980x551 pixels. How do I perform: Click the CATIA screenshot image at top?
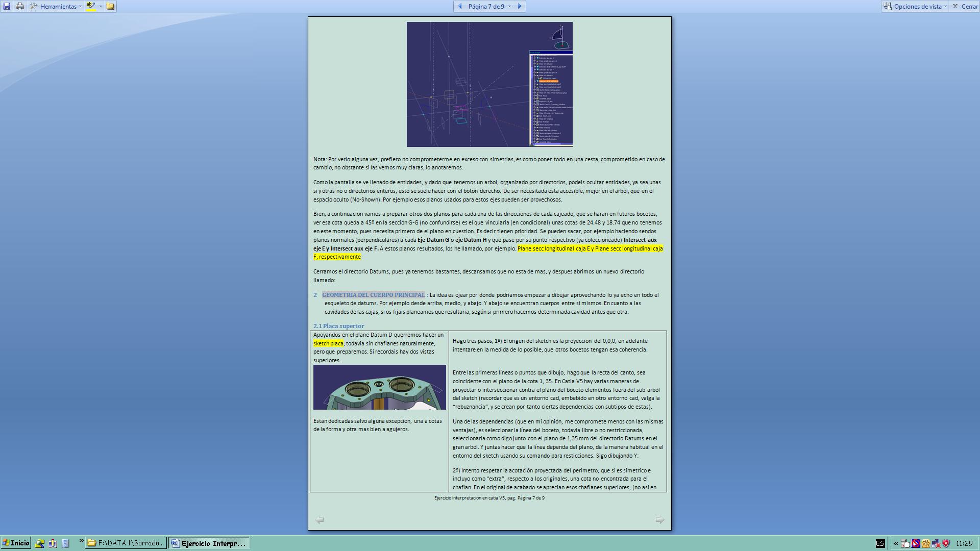(x=489, y=84)
